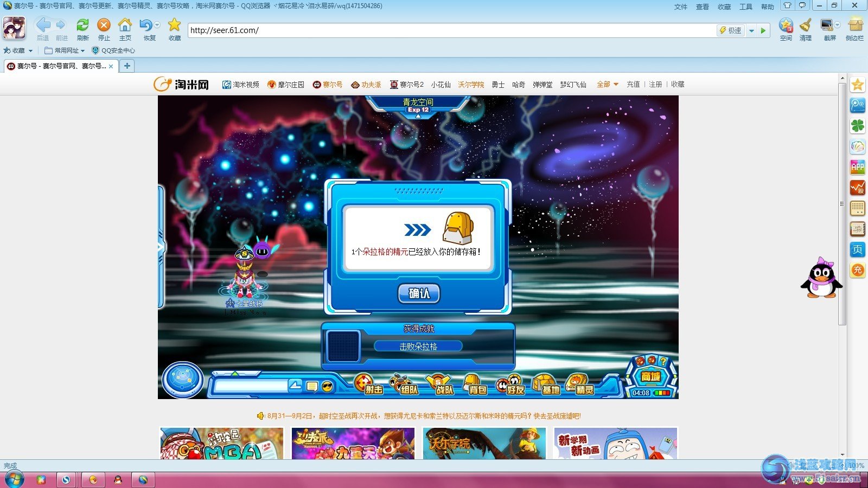The image size is (868, 488).
Task: Click the yellow question mark help icon
Action: point(663,361)
